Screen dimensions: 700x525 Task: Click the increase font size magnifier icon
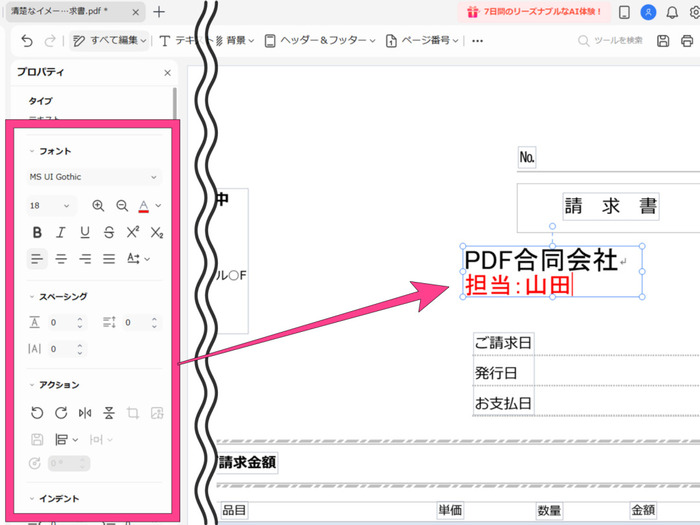(98, 205)
